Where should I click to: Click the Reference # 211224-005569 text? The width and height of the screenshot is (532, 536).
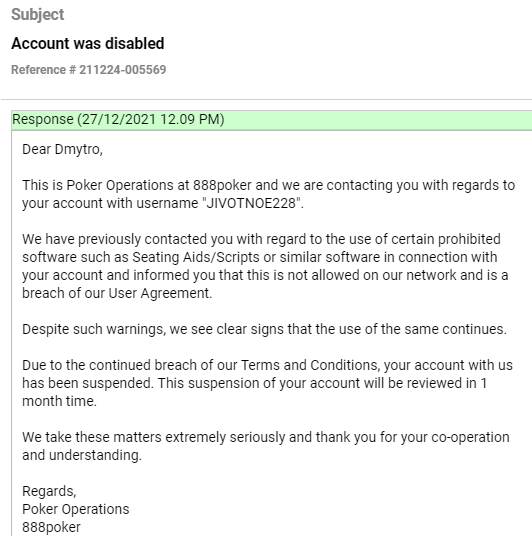89,70
